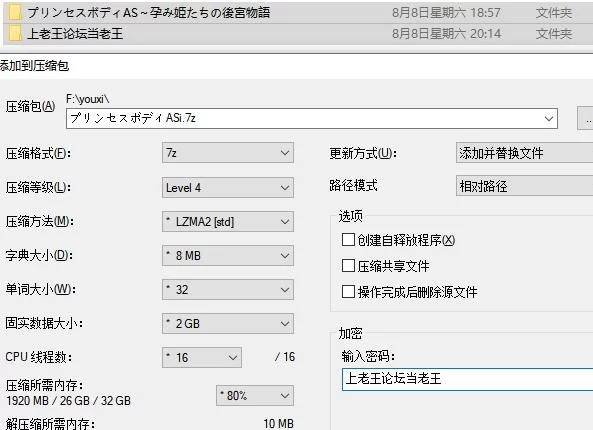Open the archive name combo box dropdown
593x430 pixels.
click(549, 118)
